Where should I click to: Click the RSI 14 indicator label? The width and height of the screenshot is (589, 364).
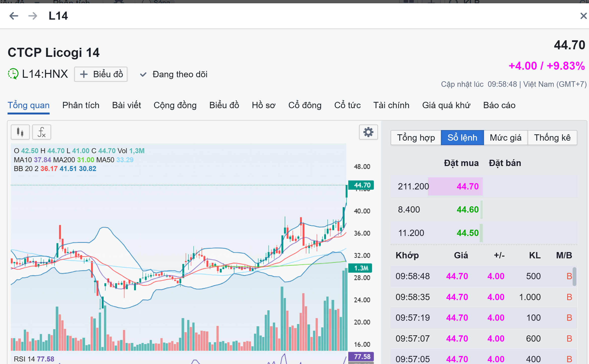click(34, 359)
